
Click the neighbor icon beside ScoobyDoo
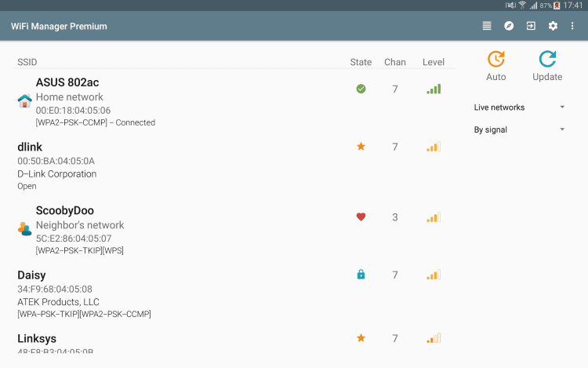24,228
